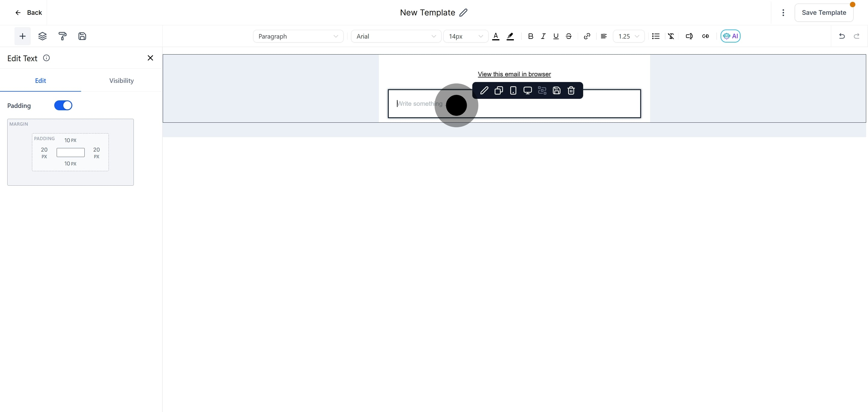Open the Arial font dropdown
This screenshot has width=868, height=412.
pos(396,36)
